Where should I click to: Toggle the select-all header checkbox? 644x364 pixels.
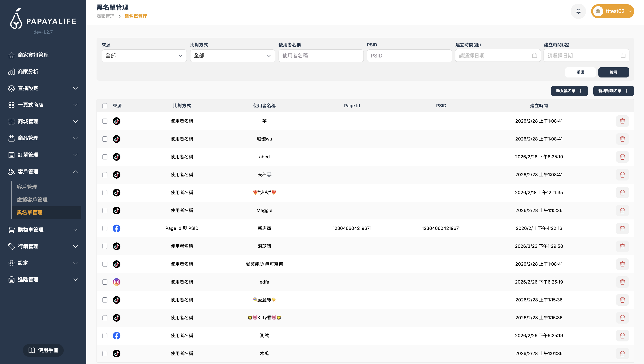click(105, 106)
